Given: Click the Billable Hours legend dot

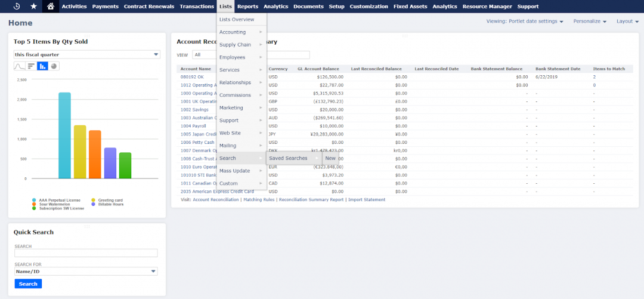Looking at the screenshot, I should (93, 204).
